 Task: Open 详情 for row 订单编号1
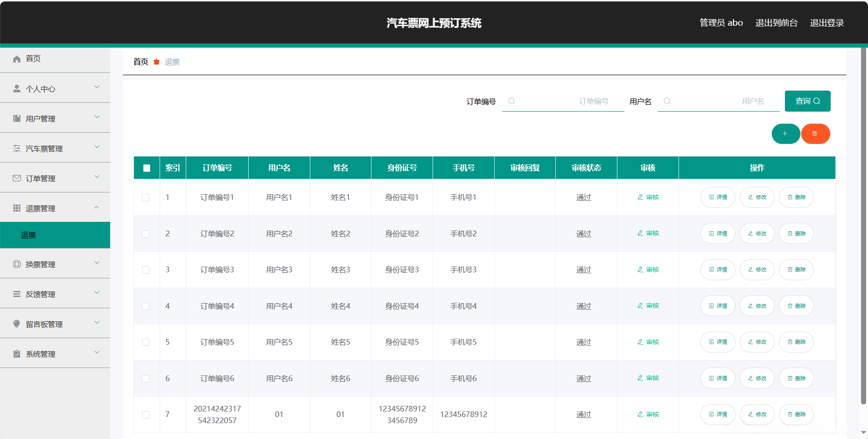[x=718, y=197]
